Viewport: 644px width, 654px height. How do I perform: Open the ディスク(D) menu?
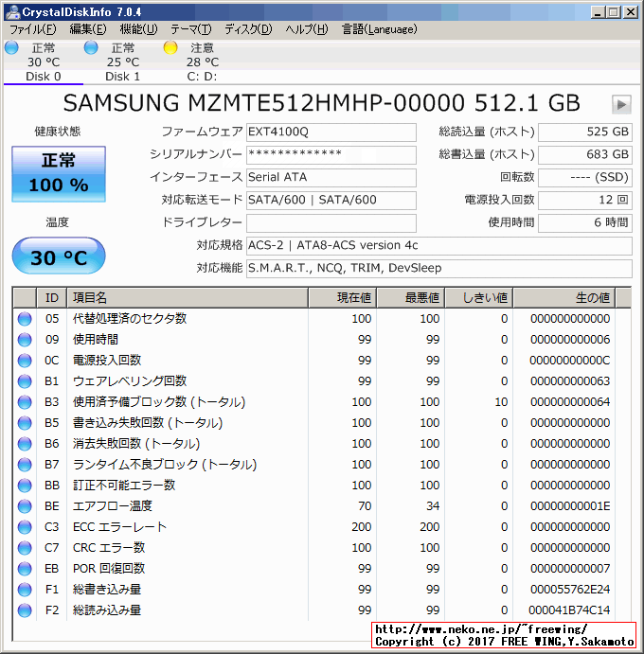[248, 29]
